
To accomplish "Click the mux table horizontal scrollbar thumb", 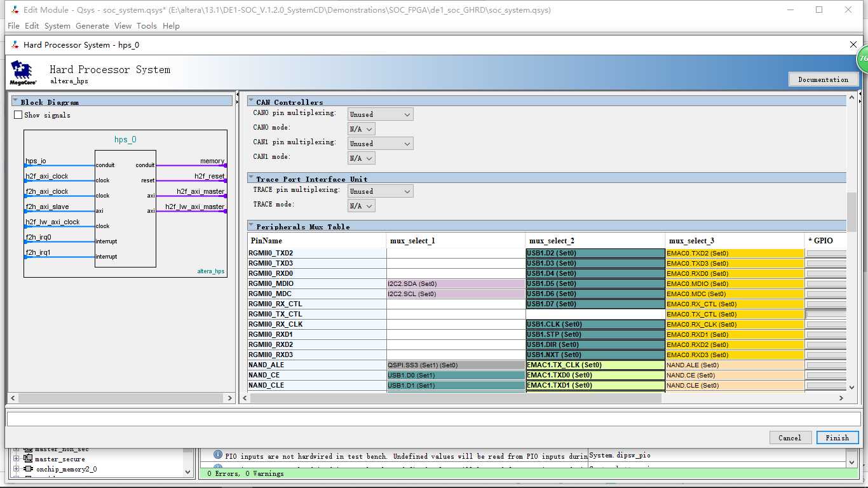I will [456, 398].
